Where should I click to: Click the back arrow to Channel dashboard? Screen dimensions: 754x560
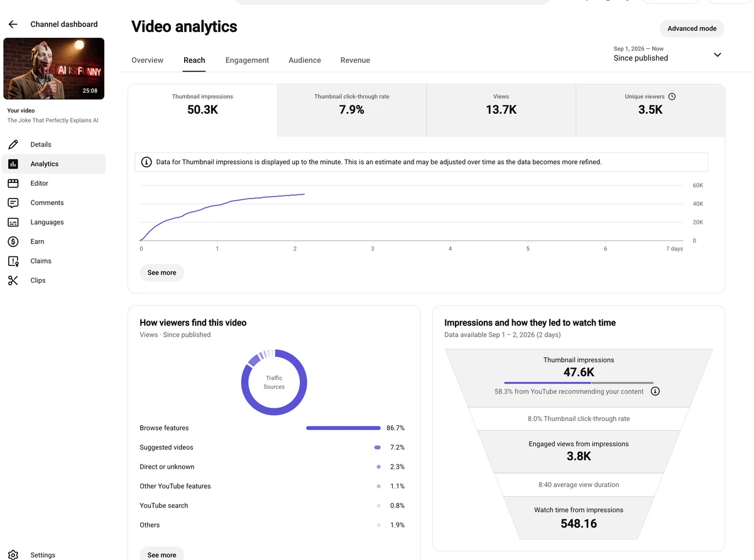pyautogui.click(x=13, y=25)
